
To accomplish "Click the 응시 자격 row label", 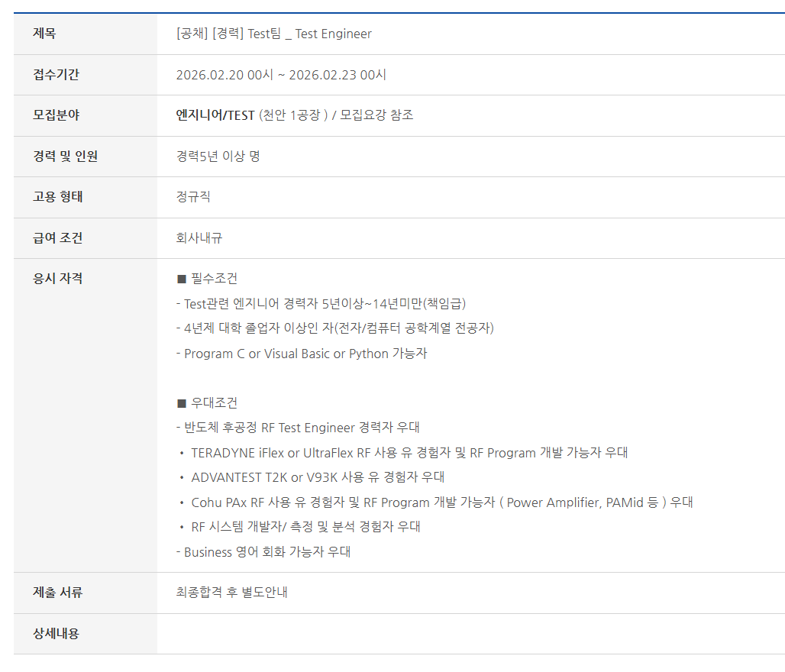I will pyautogui.click(x=57, y=279).
